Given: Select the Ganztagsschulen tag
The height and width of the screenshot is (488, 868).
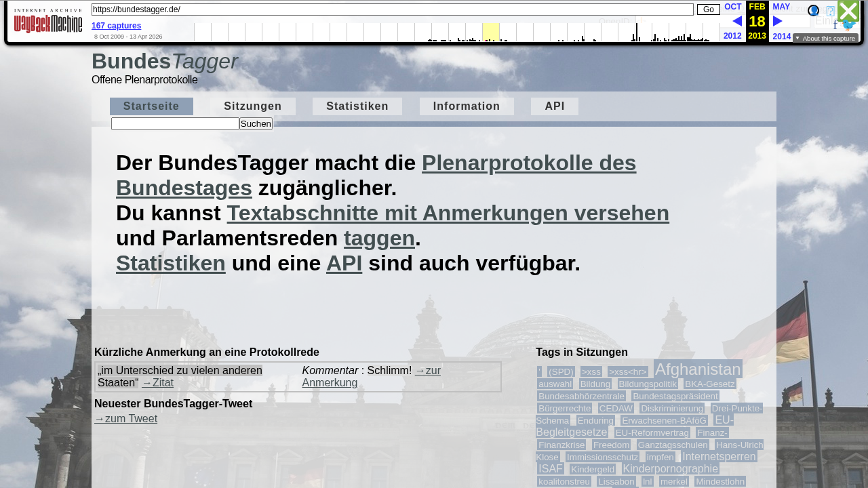Looking at the screenshot, I should click(x=673, y=445).
